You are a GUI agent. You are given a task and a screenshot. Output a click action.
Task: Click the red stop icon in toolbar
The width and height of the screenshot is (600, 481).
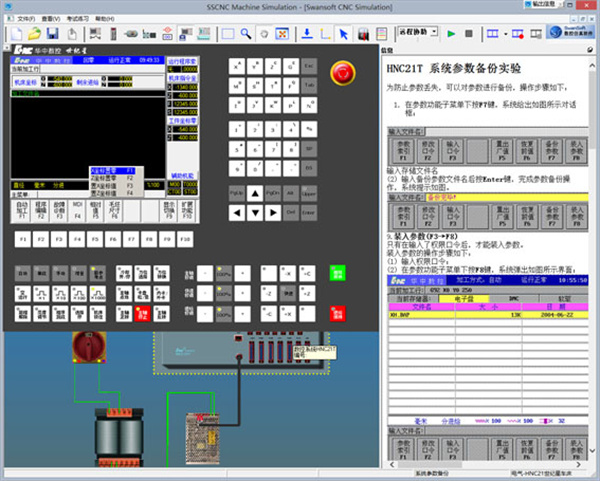click(x=469, y=34)
